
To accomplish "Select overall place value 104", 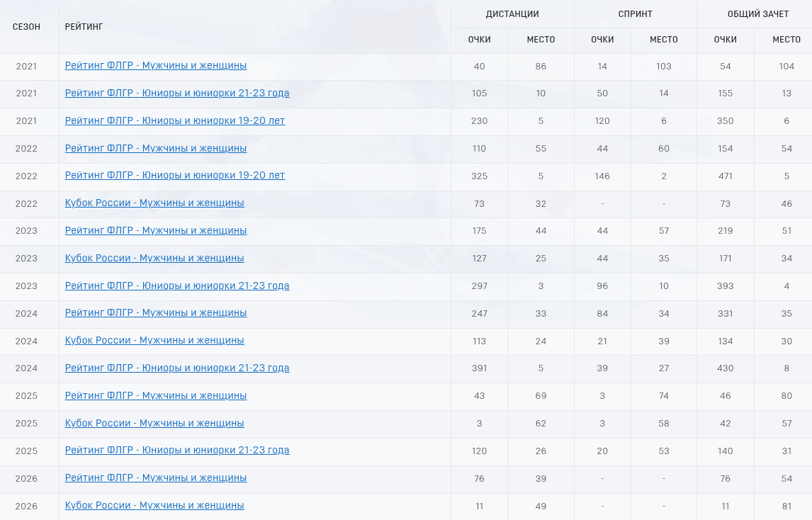I will pyautogui.click(x=786, y=67).
